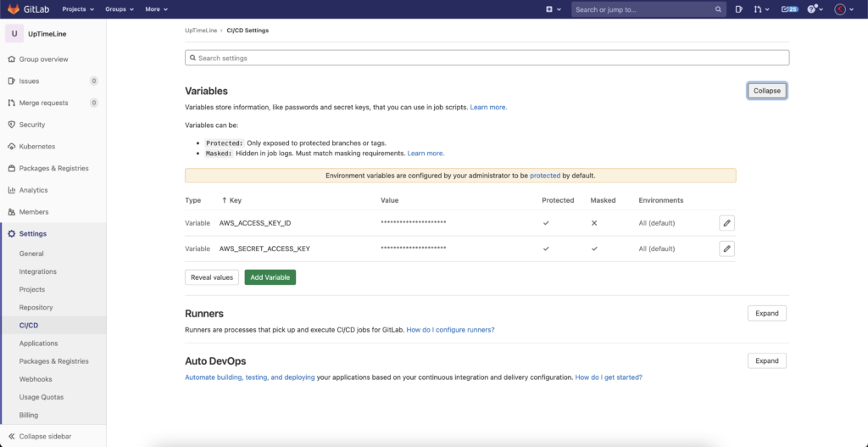868x447 pixels.
Task: Expand the Auto DevOps section
Action: (766, 361)
